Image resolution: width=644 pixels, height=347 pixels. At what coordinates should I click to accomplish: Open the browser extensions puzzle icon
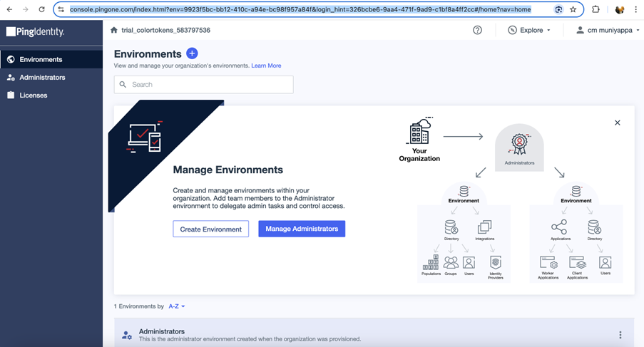[596, 10]
